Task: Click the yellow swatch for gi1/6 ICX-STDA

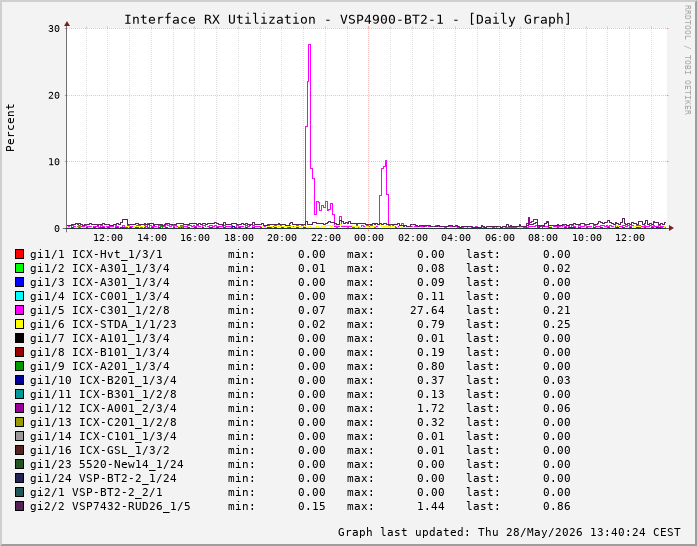Action: tap(19, 324)
